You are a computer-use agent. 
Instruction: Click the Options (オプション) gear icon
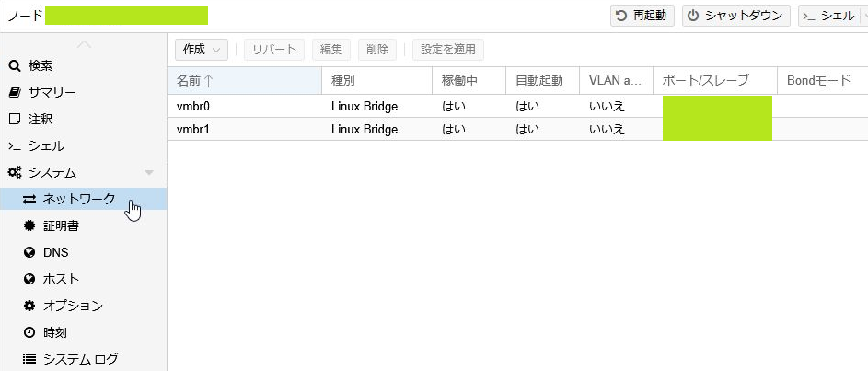pos(29,306)
